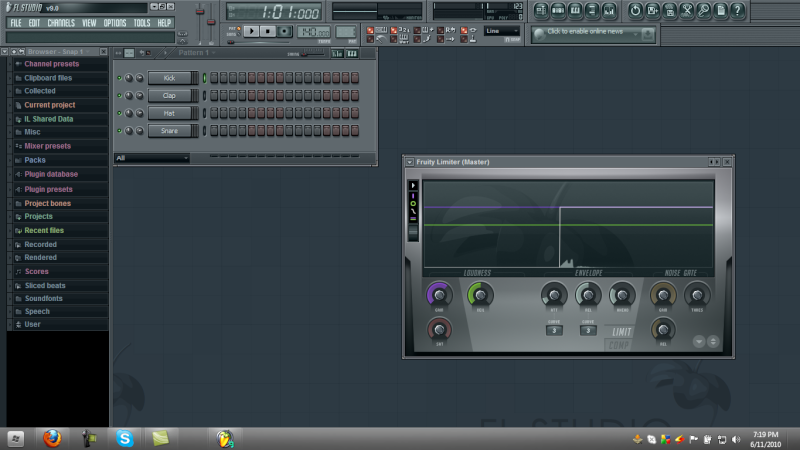Screen dimensions: 800x450
Task: Open the CHANNELS menu
Action: (61, 23)
